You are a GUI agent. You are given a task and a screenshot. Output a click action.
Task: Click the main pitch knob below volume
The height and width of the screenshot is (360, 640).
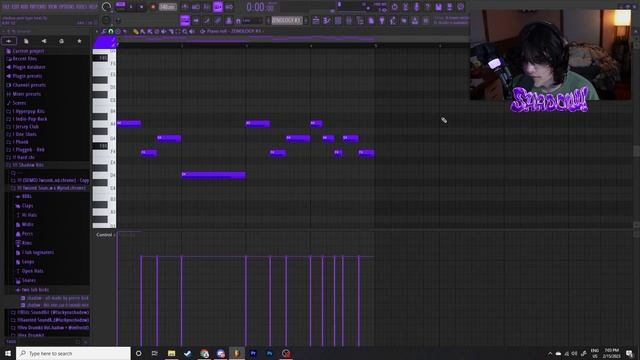106,20
